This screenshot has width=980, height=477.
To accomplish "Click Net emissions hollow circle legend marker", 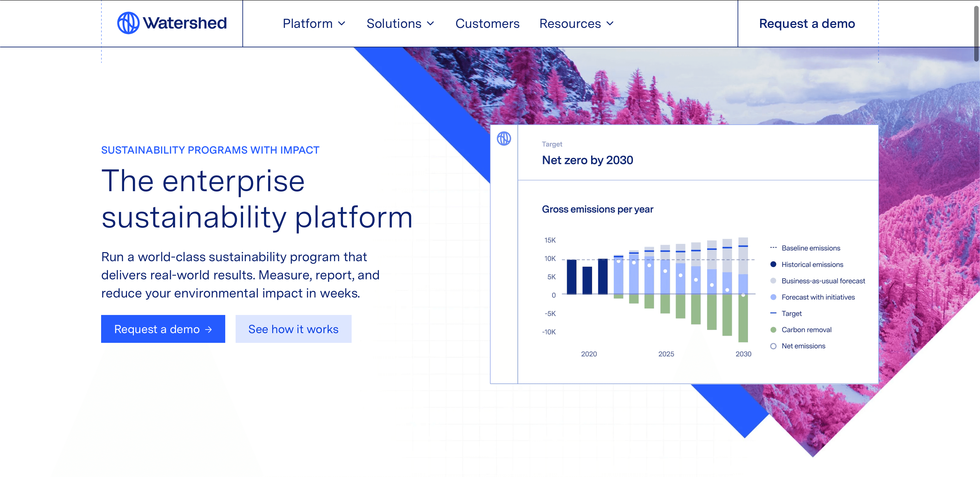I will tap(773, 346).
